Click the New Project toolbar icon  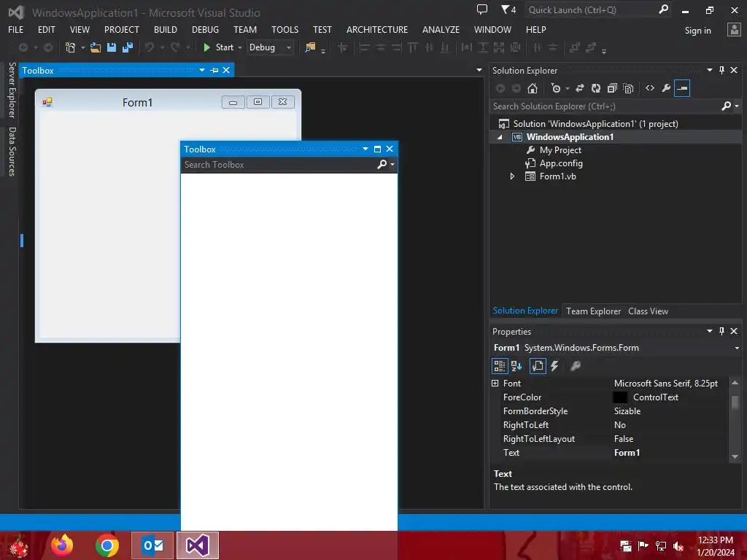71,47
